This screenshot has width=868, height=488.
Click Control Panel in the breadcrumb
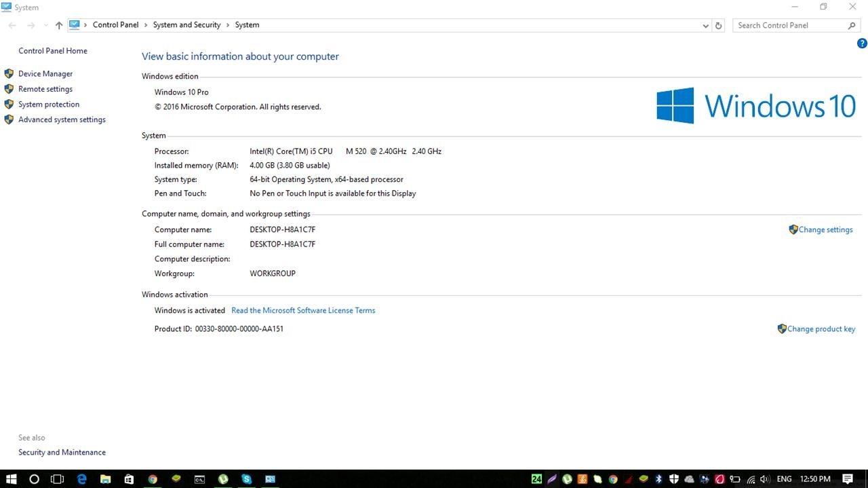(115, 25)
